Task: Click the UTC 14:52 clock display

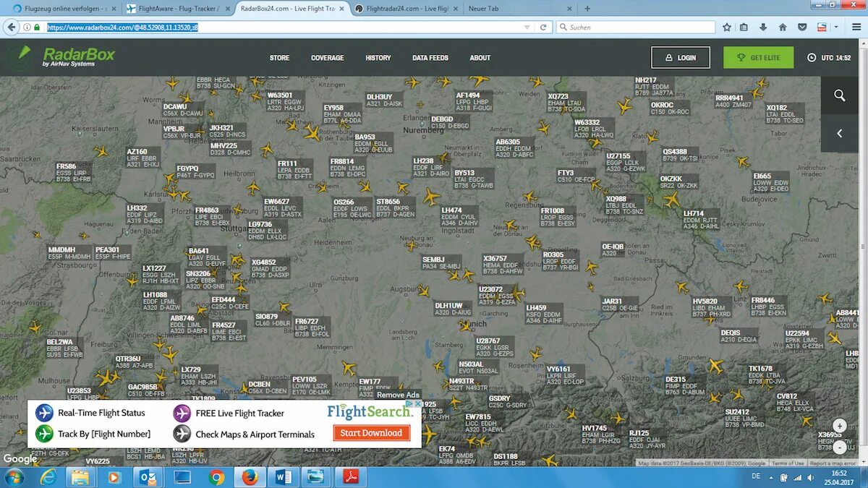Action: (830, 58)
